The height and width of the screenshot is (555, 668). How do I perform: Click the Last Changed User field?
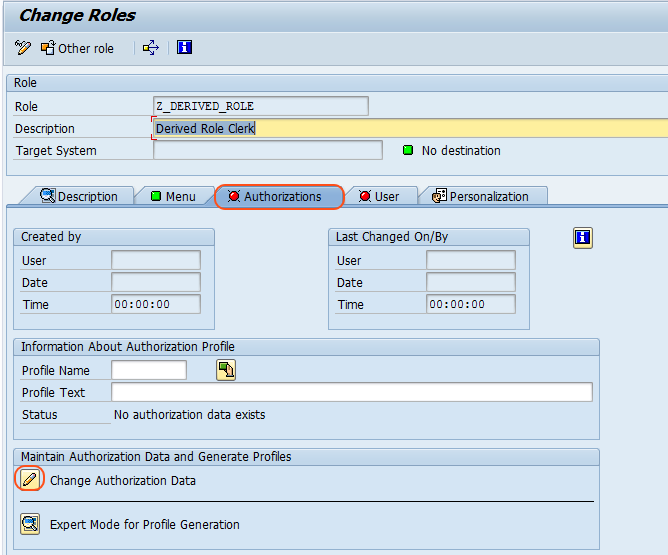pos(471,260)
